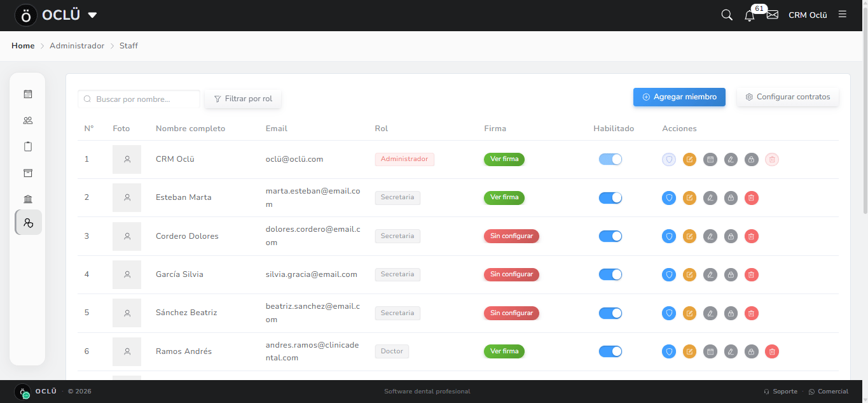
Task: Disable Habilitado switch for Esteban Marta
Action: coord(610,198)
